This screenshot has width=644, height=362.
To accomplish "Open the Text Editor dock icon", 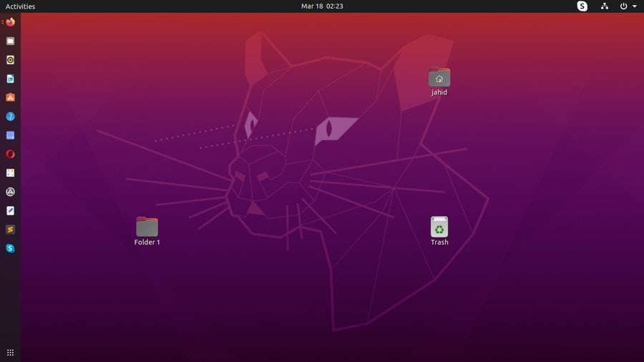I will [x=10, y=211].
